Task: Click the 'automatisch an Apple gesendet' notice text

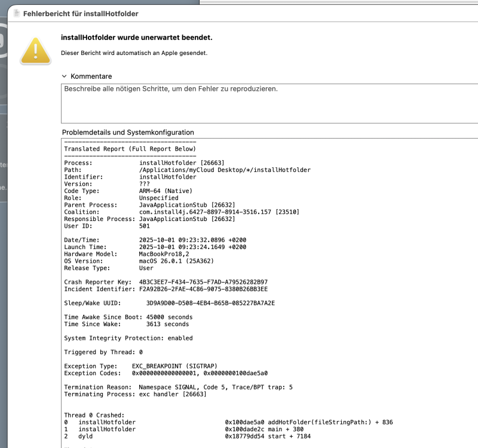Action: pos(134,53)
